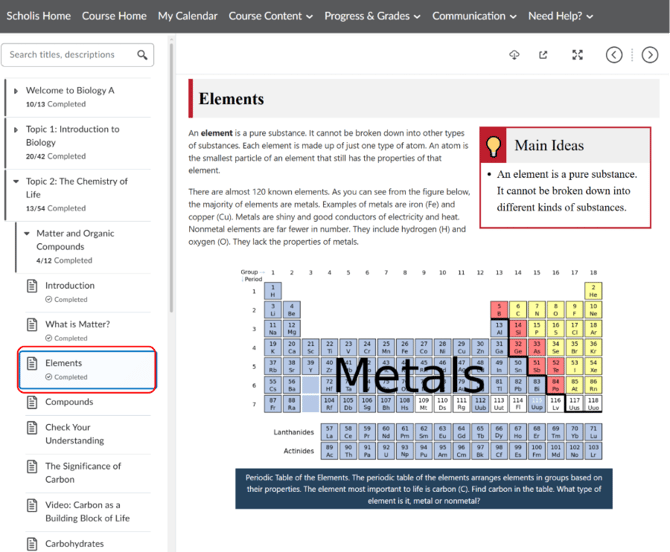Go to previous page arrow
The height and width of the screenshot is (552, 670).
614,55
